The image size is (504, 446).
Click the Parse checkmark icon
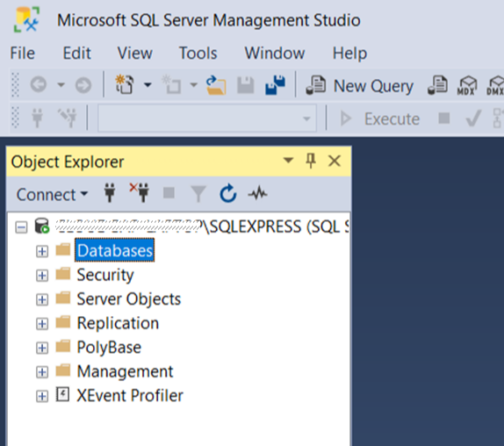point(473,119)
